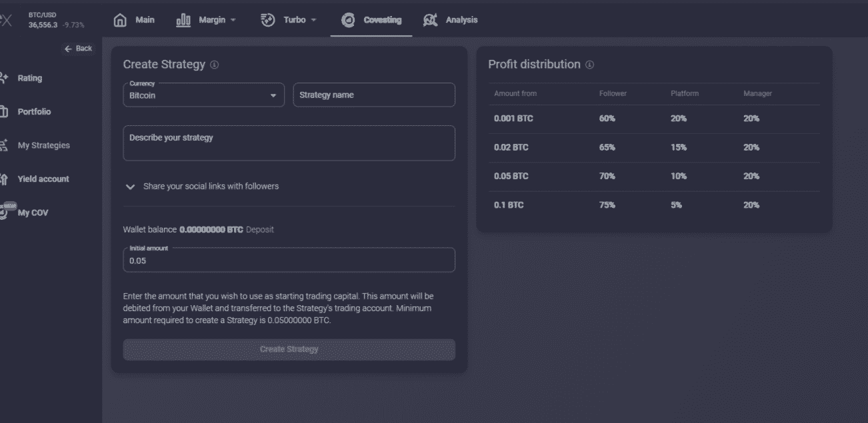Select Rating in the sidebar
The height and width of the screenshot is (423, 868).
pyautogui.click(x=29, y=79)
